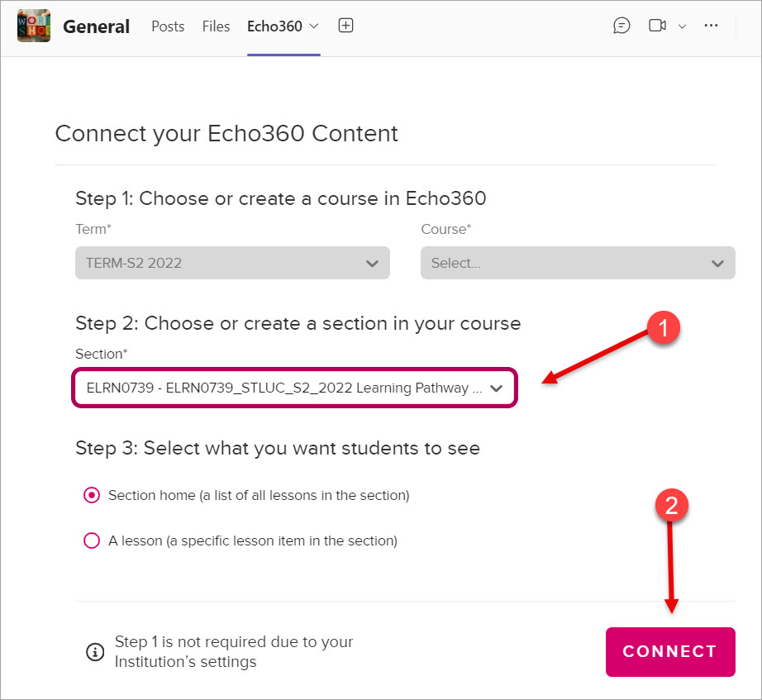Select the 'Section home' radio button
Screen dimensions: 762x700
pyautogui.click(x=92, y=495)
